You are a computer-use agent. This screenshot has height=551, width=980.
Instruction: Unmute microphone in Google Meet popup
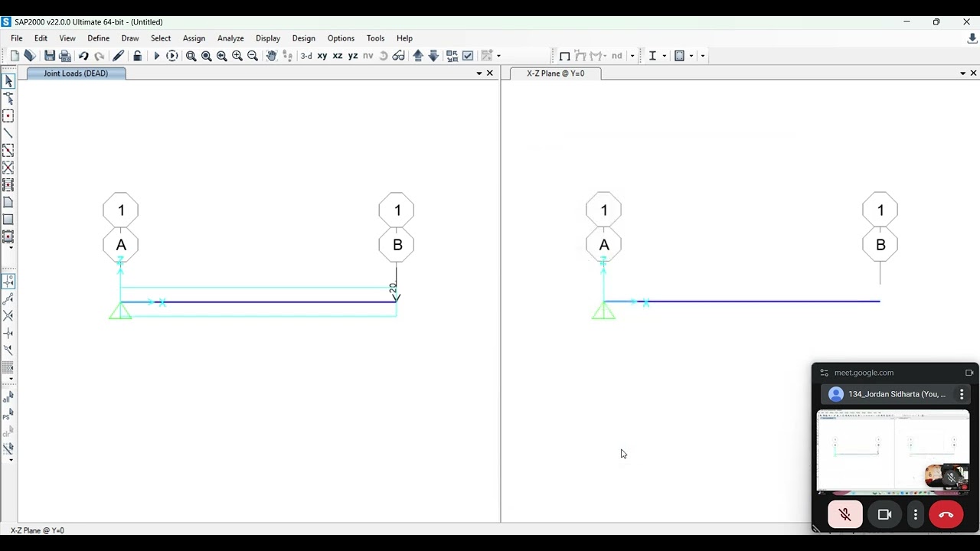[x=845, y=515]
